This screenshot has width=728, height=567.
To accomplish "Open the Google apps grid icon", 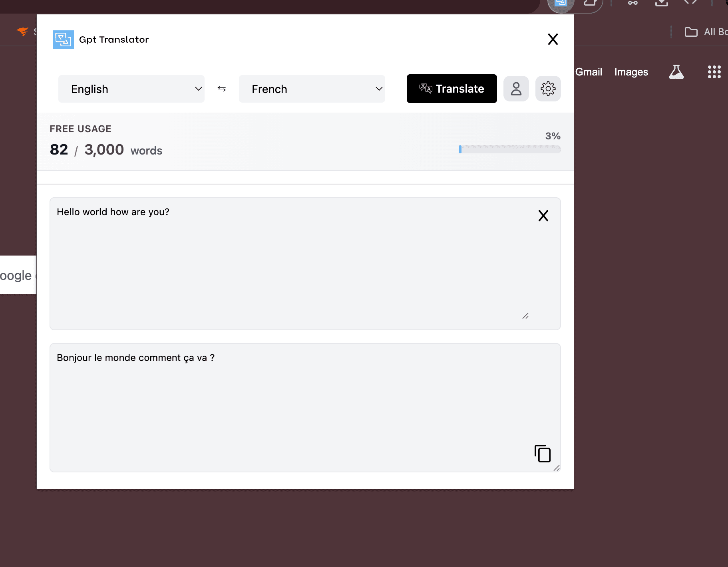I will (x=714, y=72).
